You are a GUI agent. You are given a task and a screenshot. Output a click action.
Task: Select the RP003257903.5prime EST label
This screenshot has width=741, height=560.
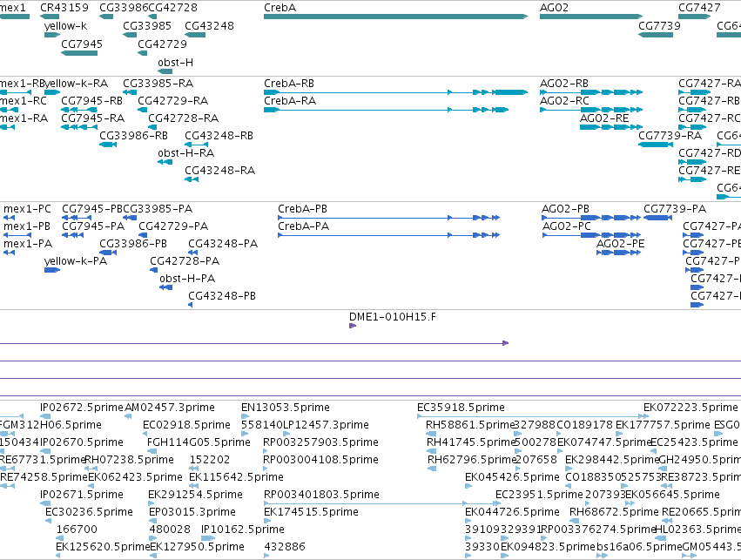click(x=321, y=442)
